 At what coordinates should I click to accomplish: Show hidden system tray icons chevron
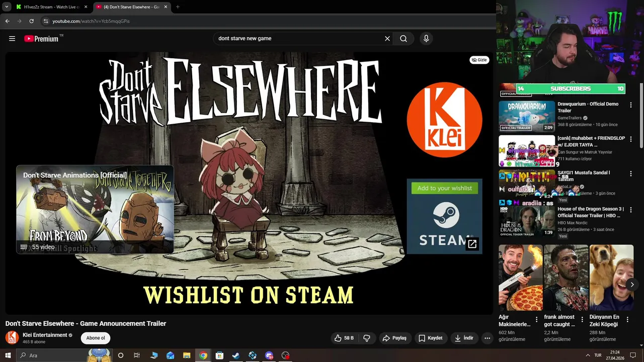588,355
